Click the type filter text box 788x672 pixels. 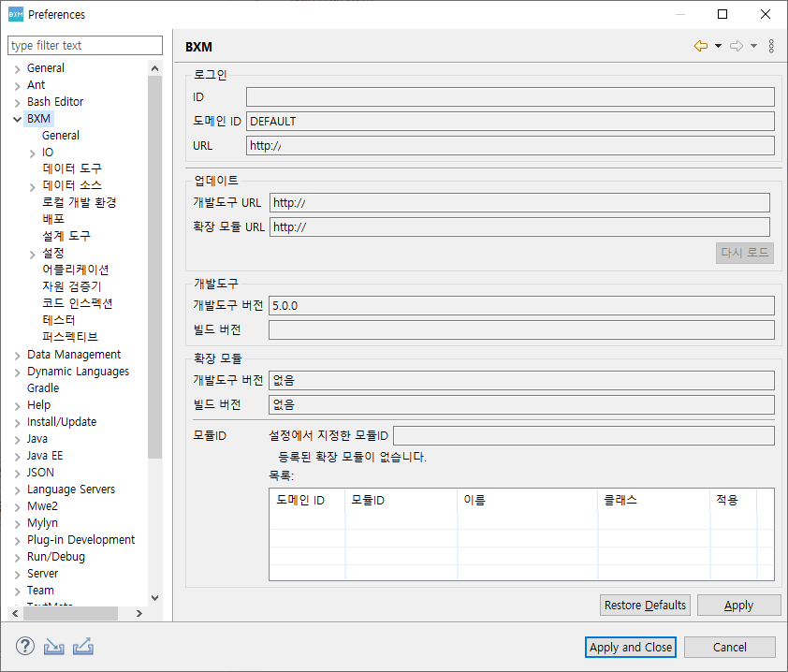pos(85,45)
